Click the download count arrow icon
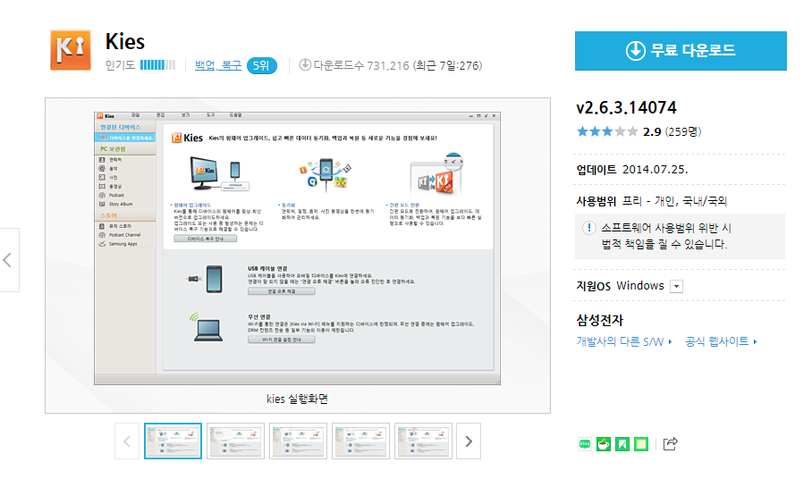Image resolution: width=812 pixels, height=504 pixels. [x=305, y=64]
